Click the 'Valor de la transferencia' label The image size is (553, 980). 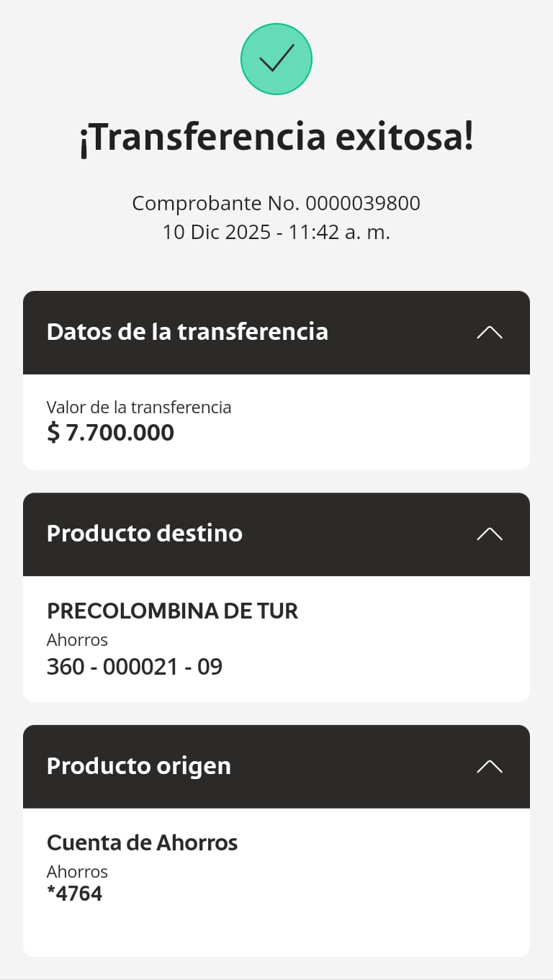click(x=139, y=408)
